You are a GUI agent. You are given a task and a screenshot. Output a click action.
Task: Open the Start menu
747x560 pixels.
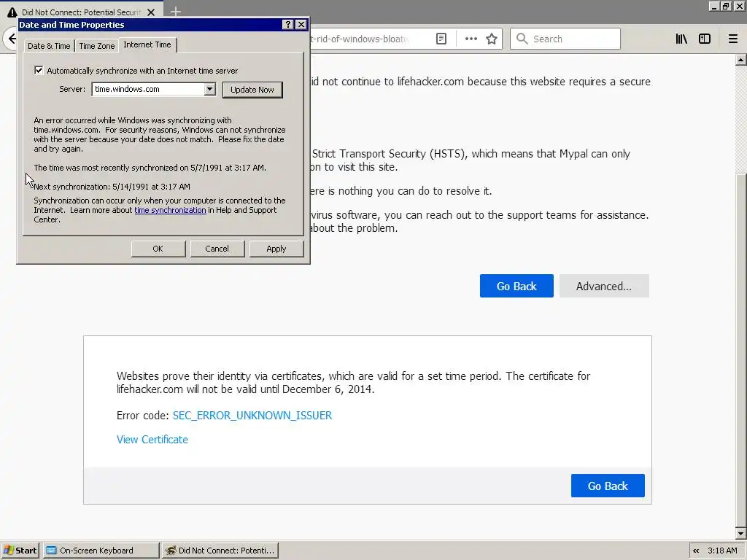pos(20,551)
